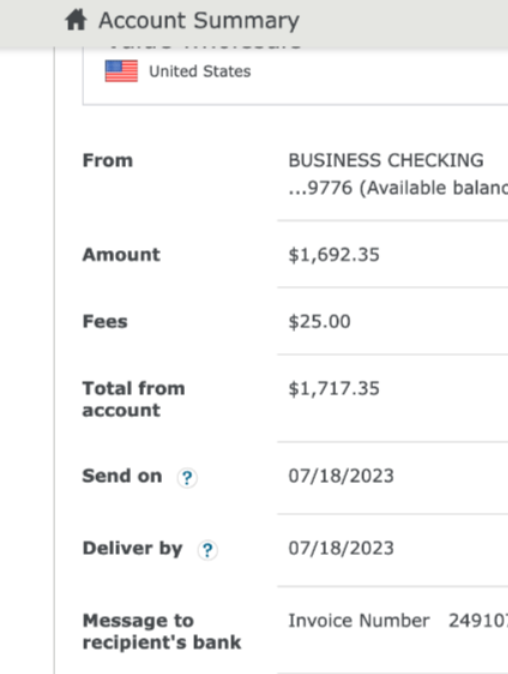Click the Amount field label
Viewport: 508px width, 674px height.
122,254
